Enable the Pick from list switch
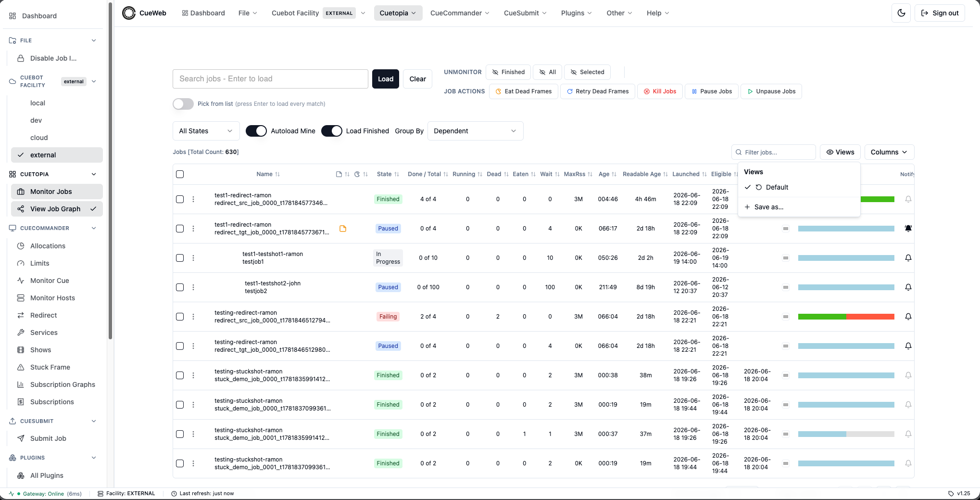This screenshot has width=980, height=500. (x=183, y=104)
